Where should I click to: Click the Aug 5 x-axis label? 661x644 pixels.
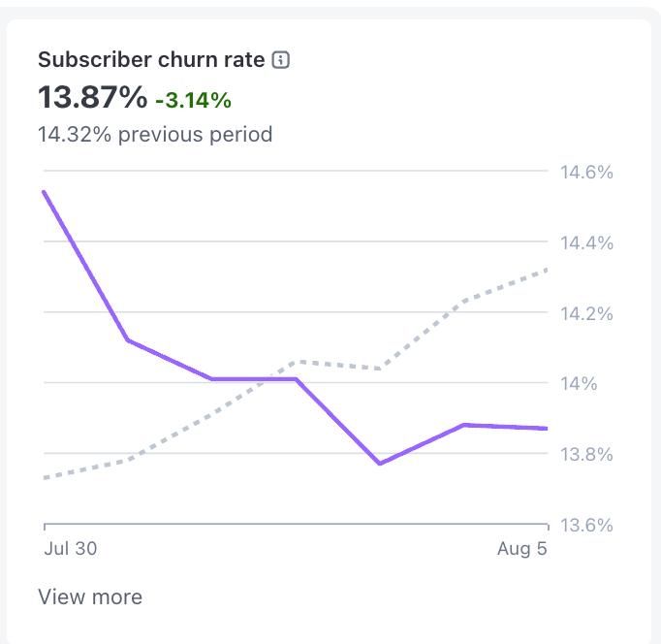tap(521, 548)
